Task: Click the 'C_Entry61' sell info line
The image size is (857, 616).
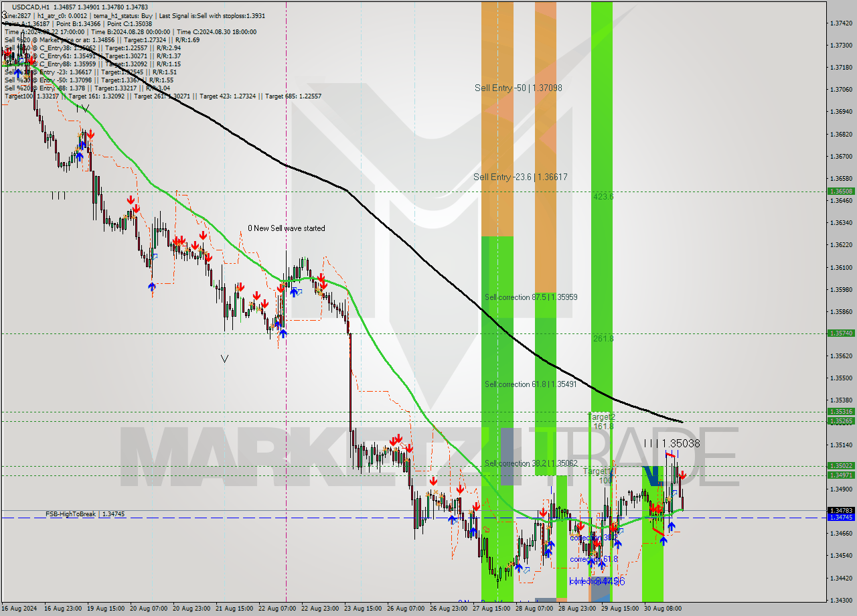Action: point(92,56)
